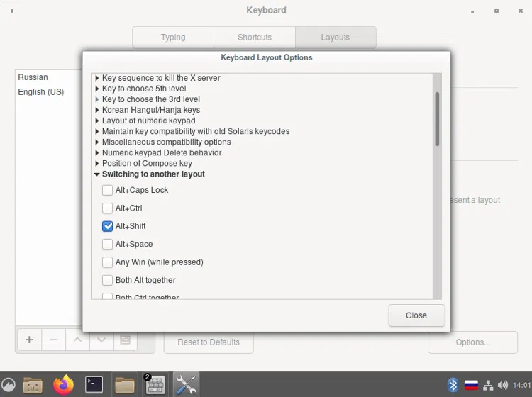Open the terminal from the taskbar
The height and width of the screenshot is (397, 532).
point(94,385)
